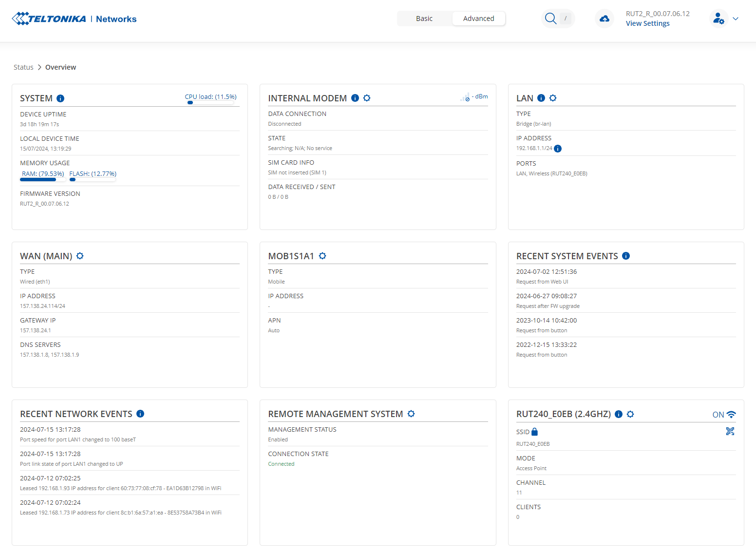
Task: Click the MOB1S1A1 settings gear
Action: (322, 256)
